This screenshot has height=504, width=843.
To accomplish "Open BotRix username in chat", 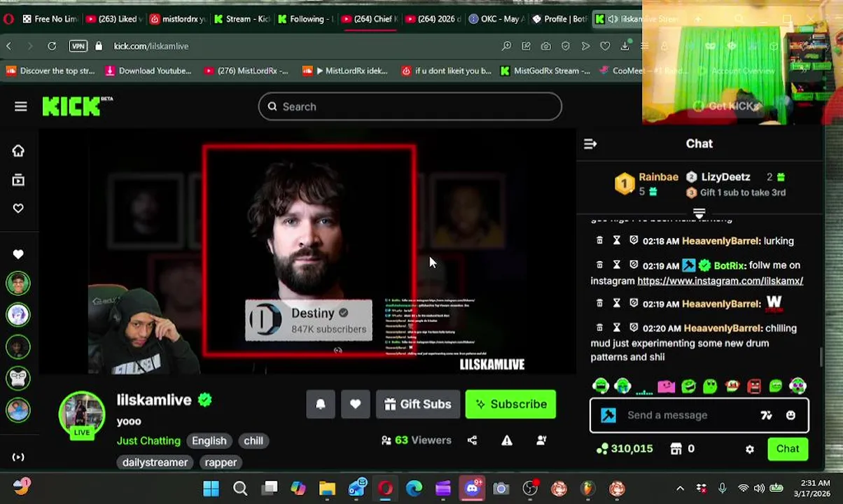I will (729, 265).
